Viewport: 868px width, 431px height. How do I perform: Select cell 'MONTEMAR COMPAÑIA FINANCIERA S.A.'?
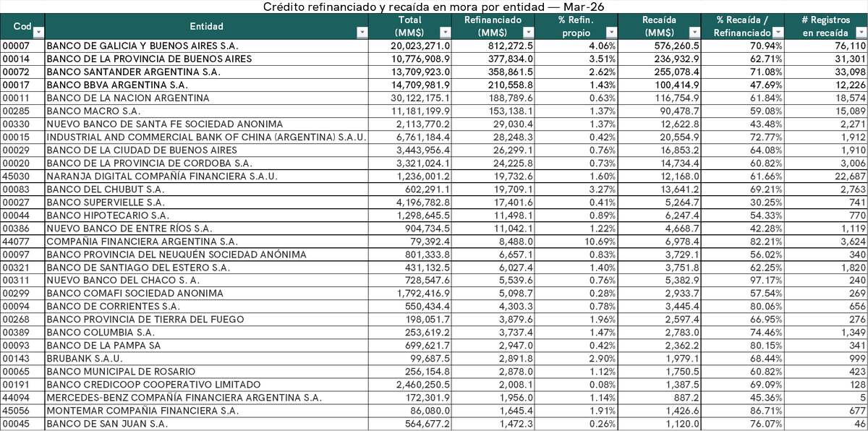207,411
